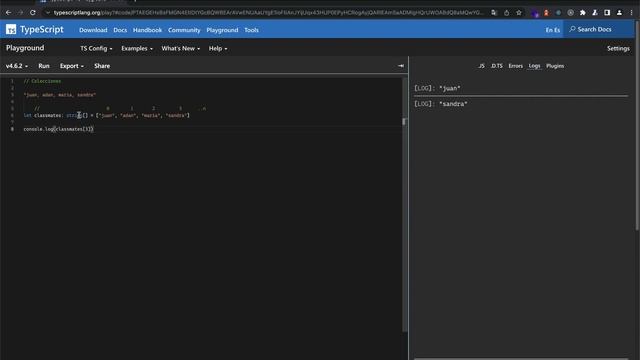Click the translate page icon in the address bar
The height and width of the screenshot is (360, 640).
click(x=494, y=13)
